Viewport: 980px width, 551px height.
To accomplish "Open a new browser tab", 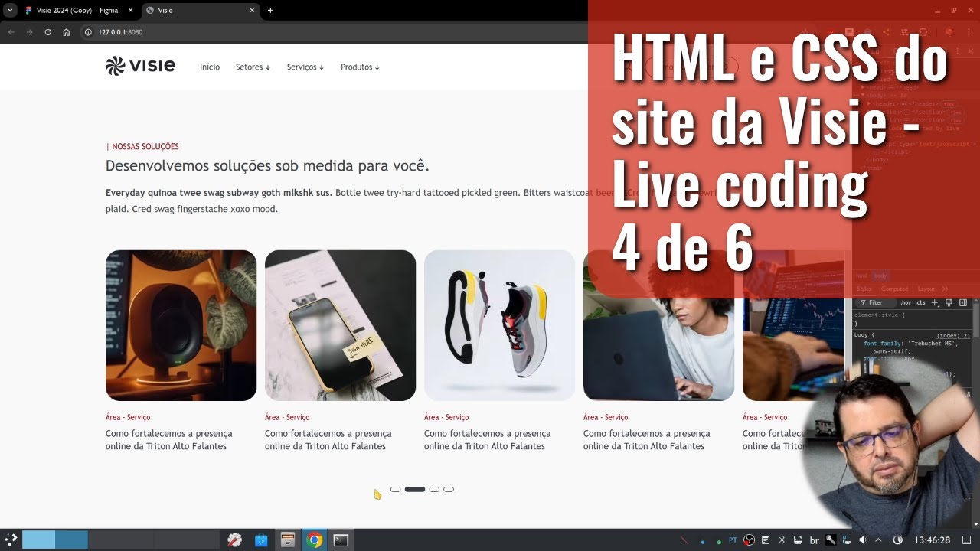I will (x=270, y=11).
